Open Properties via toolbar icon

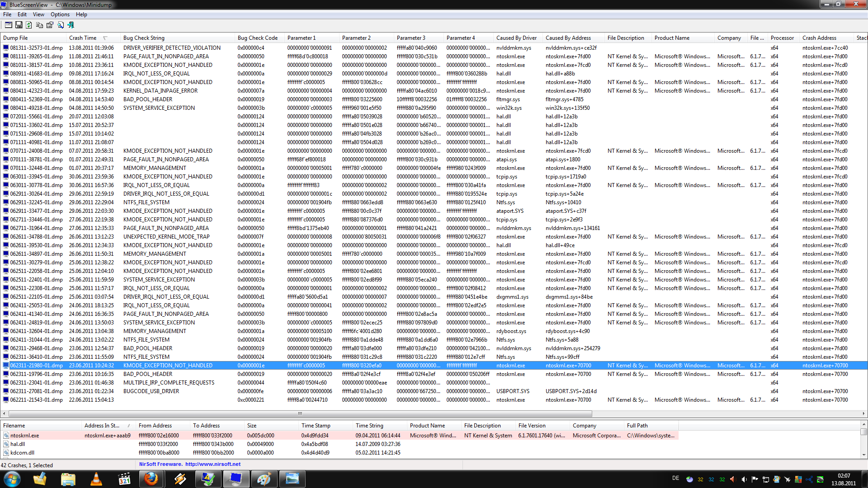(50, 25)
